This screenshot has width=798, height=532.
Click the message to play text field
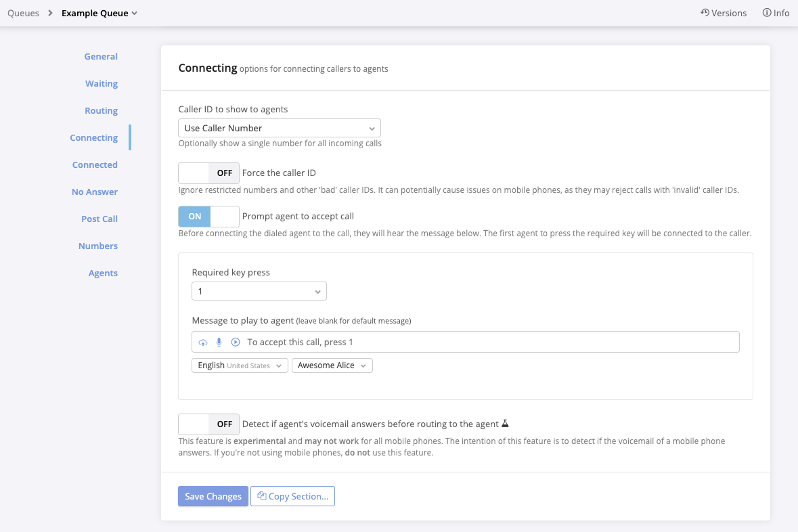[487, 342]
